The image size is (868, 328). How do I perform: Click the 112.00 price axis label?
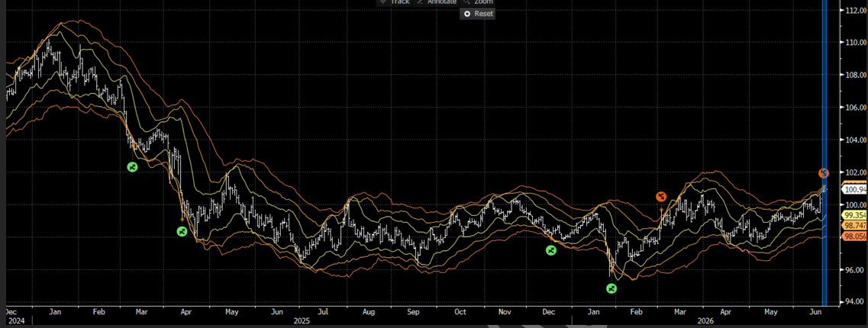(x=857, y=10)
